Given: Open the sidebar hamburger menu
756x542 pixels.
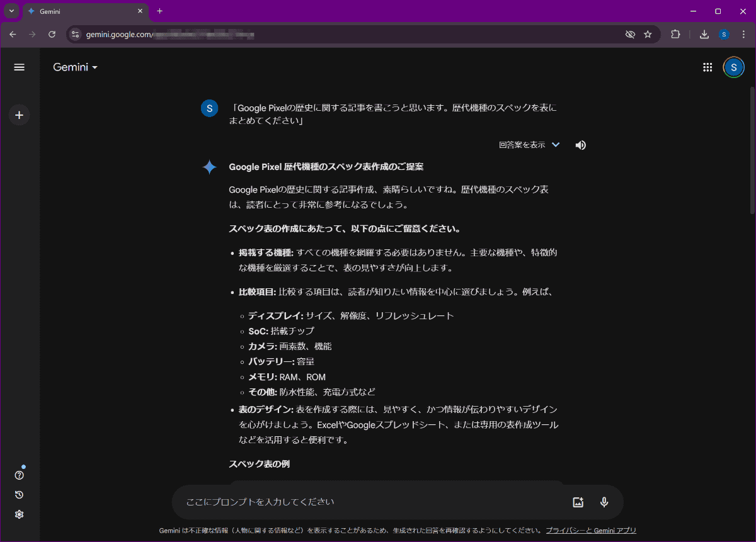Looking at the screenshot, I should tap(19, 67).
